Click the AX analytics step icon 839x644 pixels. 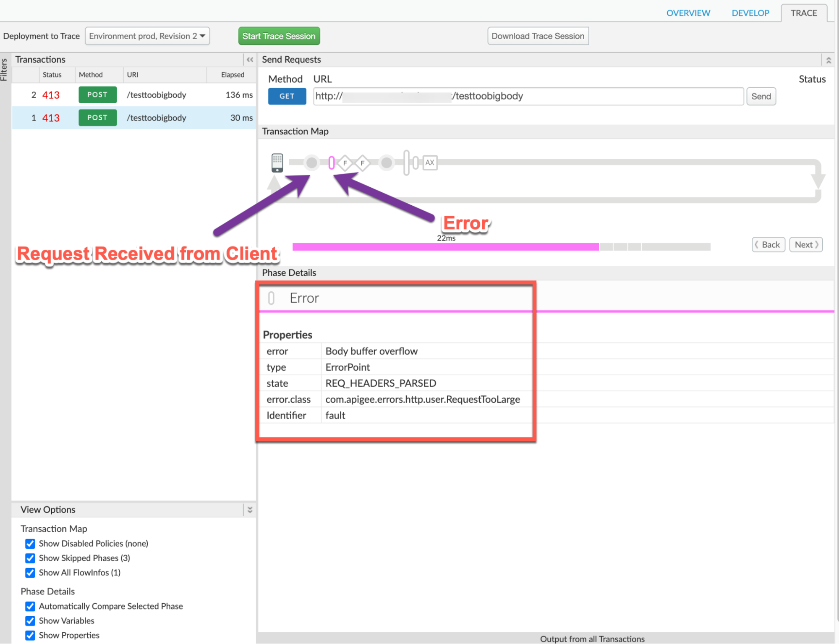click(429, 162)
